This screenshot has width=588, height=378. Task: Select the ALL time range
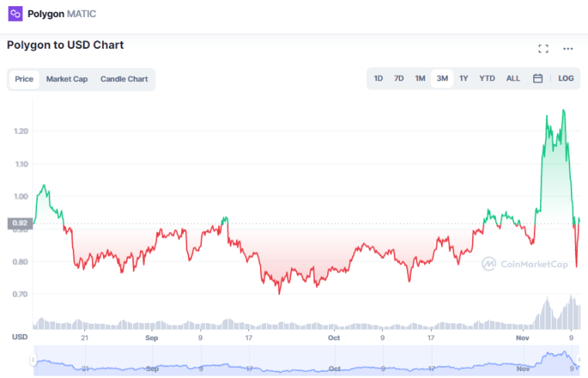513,78
